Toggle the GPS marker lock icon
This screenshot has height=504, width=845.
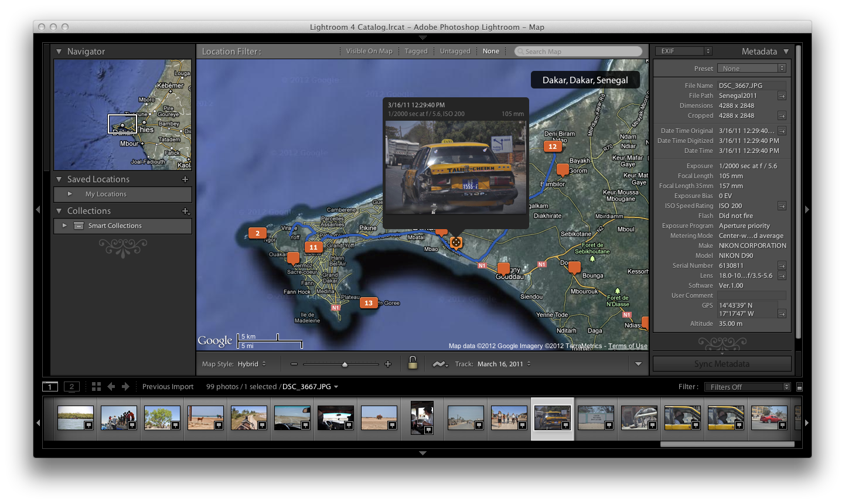click(413, 363)
